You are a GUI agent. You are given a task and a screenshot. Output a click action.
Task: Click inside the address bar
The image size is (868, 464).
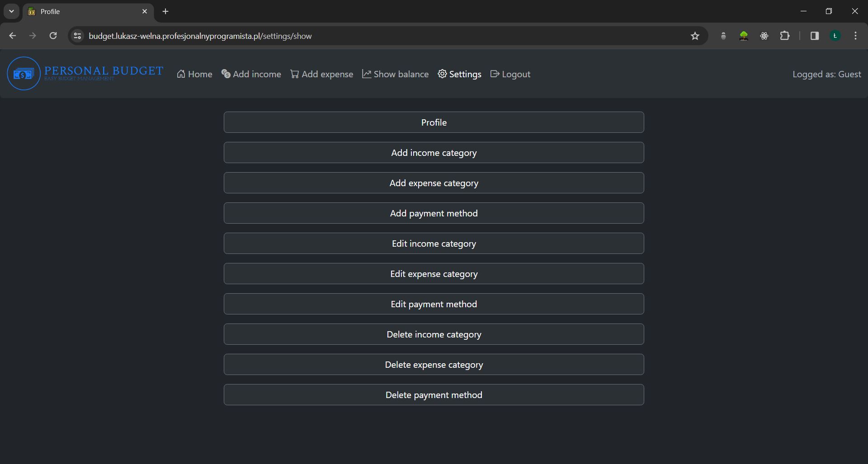[x=316, y=36]
